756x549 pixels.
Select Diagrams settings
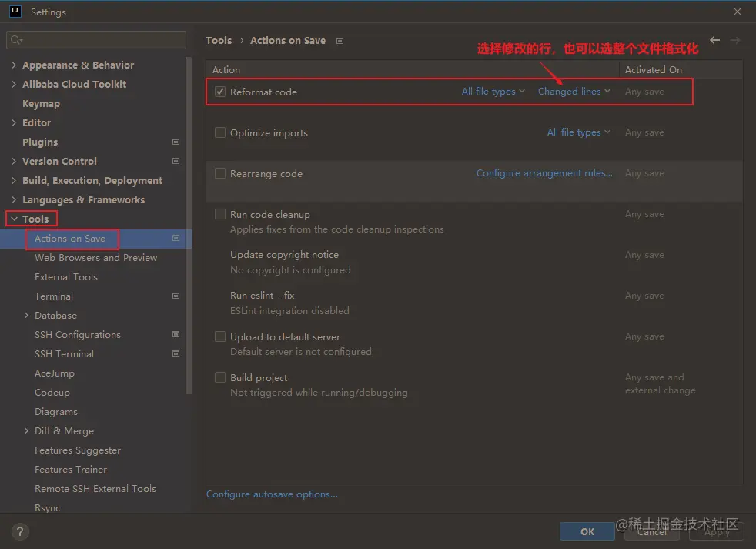tap(56, 411)
